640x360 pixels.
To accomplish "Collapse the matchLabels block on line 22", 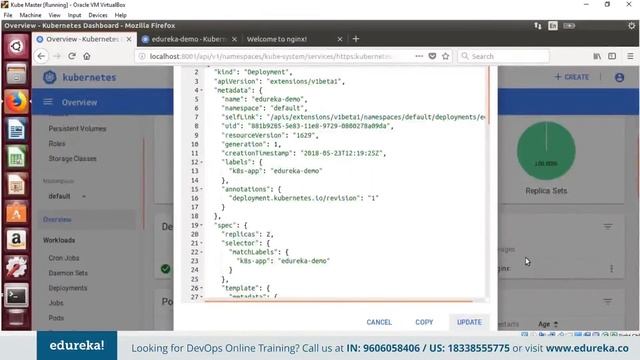I will 202,252.
